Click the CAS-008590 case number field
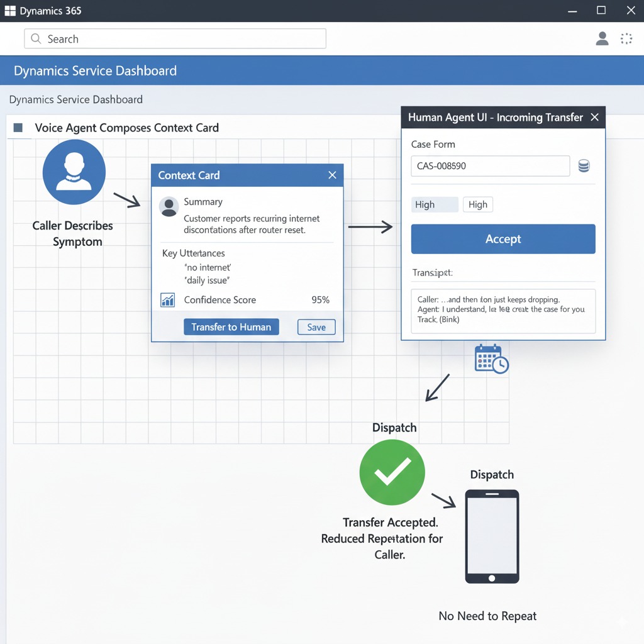644x644 pixels. coord(491,166)
